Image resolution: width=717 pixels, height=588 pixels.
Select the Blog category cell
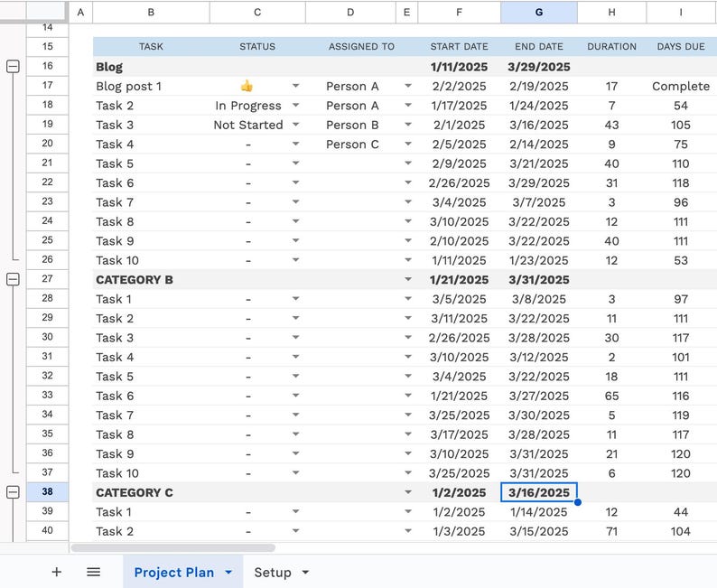[x=151, y=67]
